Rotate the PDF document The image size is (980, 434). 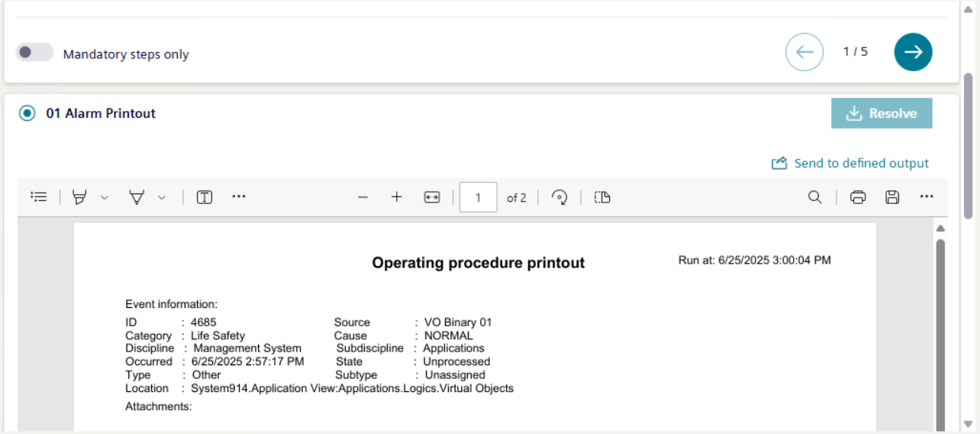(x=559, y=197)
